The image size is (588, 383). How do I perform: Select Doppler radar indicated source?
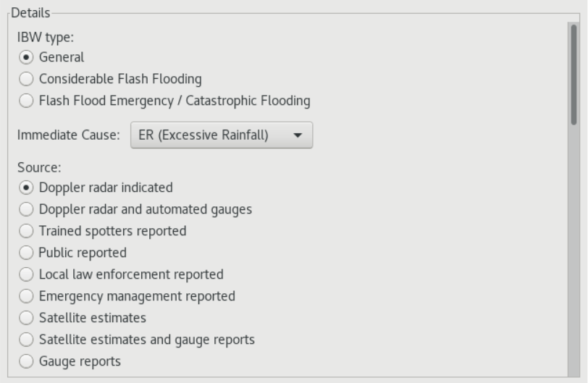tap(27, 188)
